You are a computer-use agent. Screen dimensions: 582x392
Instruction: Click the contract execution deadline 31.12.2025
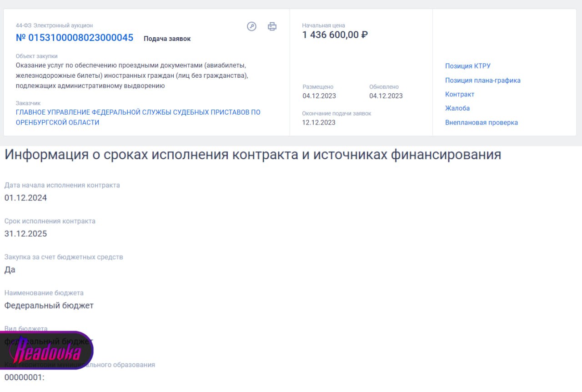click(x=25, y=234)
